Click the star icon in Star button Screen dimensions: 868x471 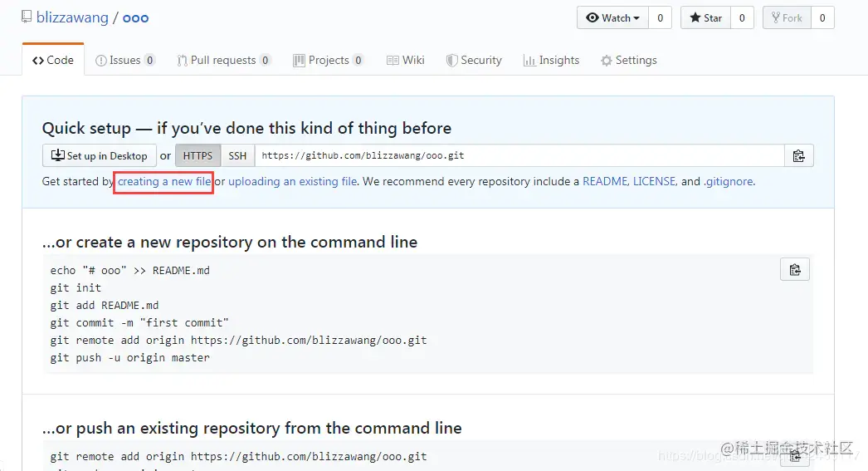point(695,17)
